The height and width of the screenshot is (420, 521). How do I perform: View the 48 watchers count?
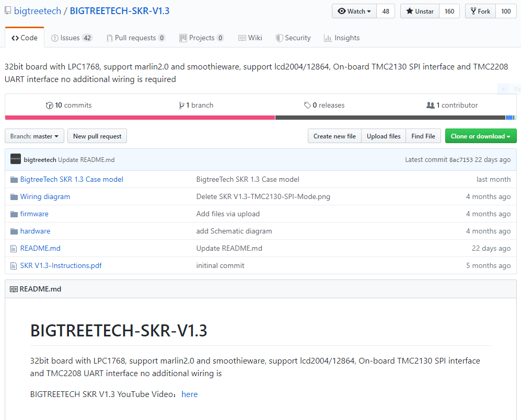(x=386, y=11)
